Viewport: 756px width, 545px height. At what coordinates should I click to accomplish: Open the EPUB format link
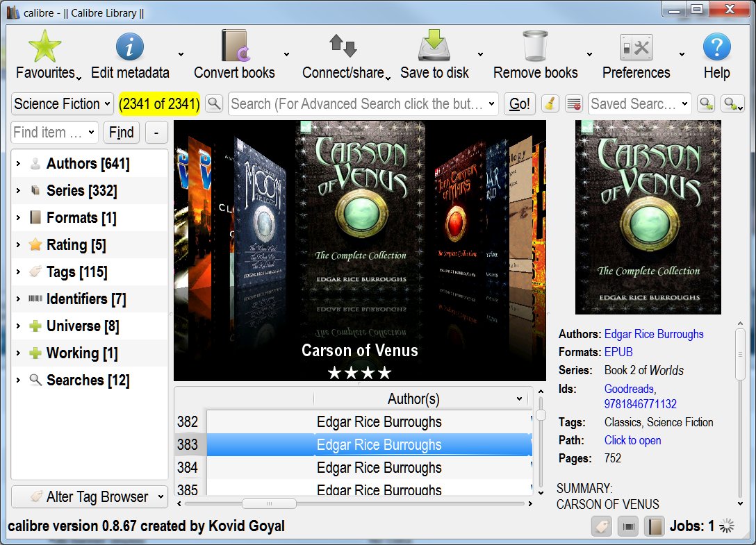[618, 352]
